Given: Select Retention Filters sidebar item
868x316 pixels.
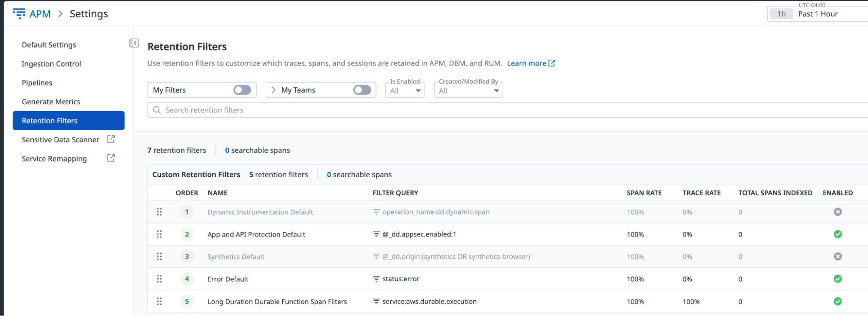Looking at the screenshot, I should tap(69, 121).
